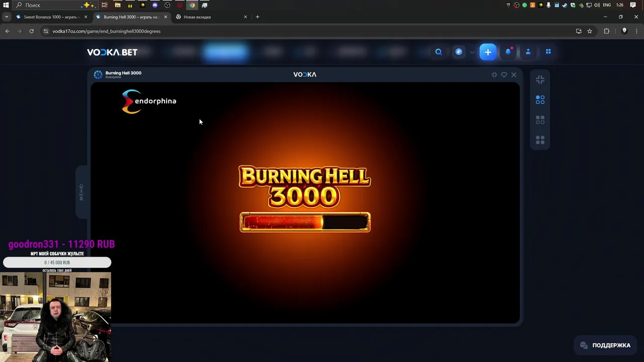Open the ПОДДЕРЖКА support chat button

pyautogui.click(x=605, y=345)
